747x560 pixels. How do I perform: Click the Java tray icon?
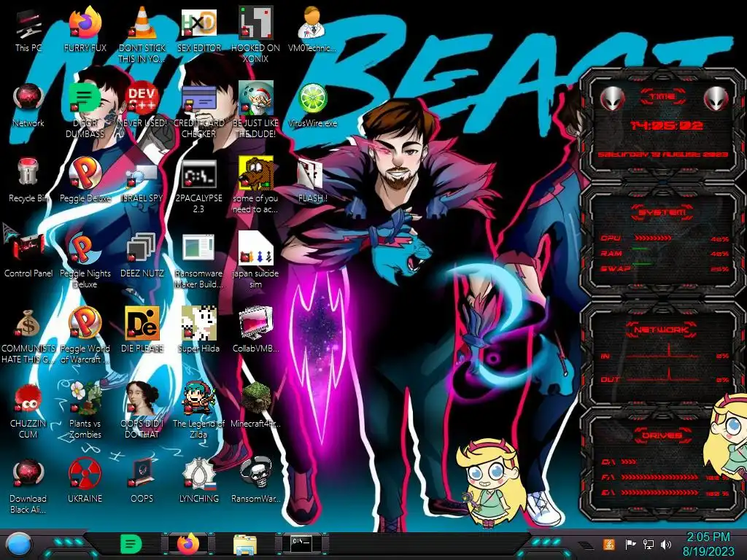point(609,544)
